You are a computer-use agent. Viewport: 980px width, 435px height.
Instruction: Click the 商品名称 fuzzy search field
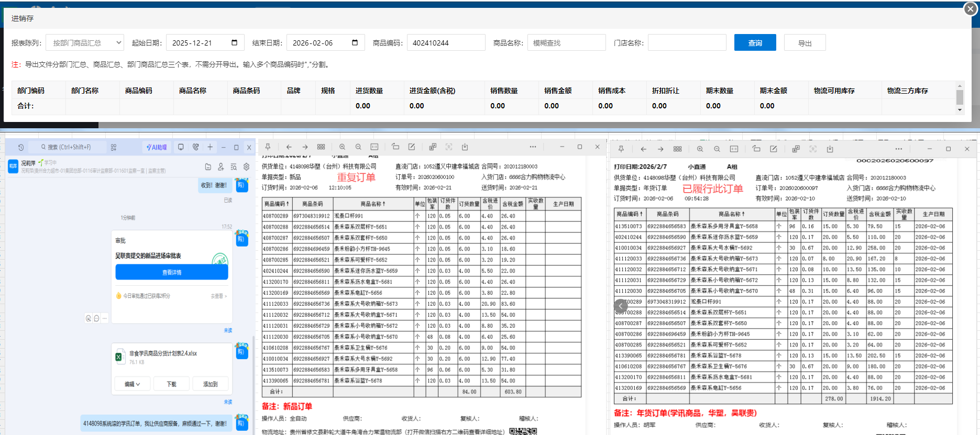566,43
